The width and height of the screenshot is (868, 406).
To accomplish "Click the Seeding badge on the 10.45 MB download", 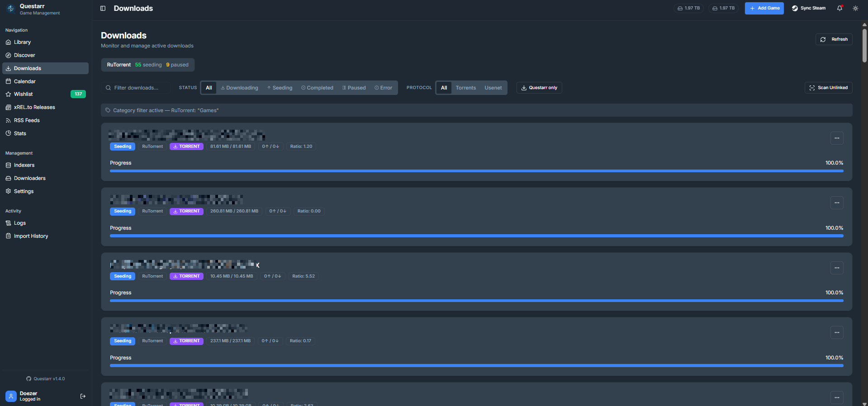I will click(x=123, y=276).
